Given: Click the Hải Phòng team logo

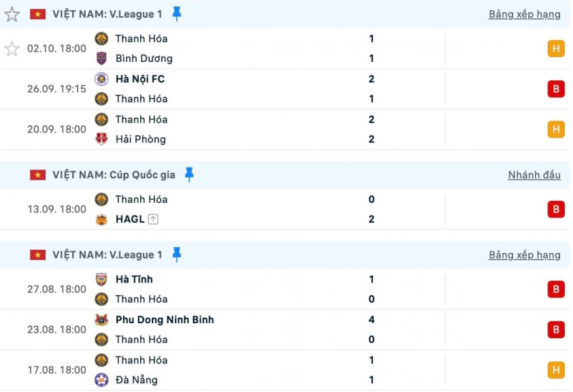Looking at the screenshot, I should (x=101, y=140).
